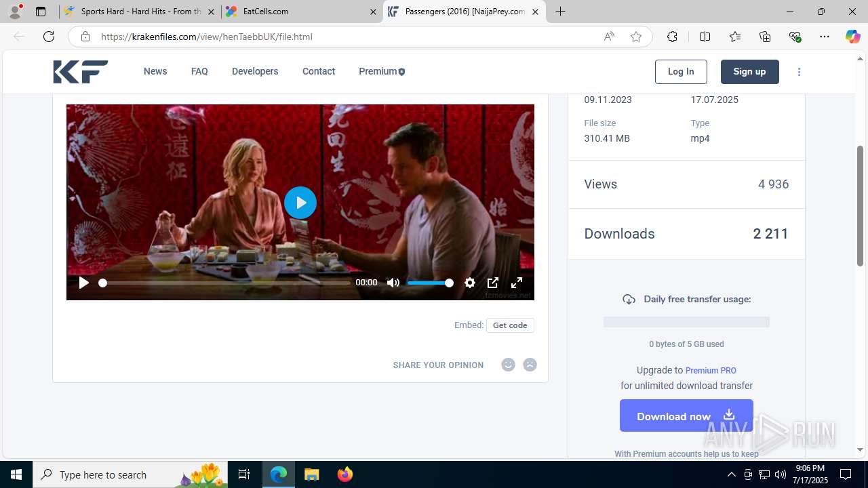The width and height of the screenshot is (868, 488).
Task: Follow the Premium PRO link
Action: [711, 371]
